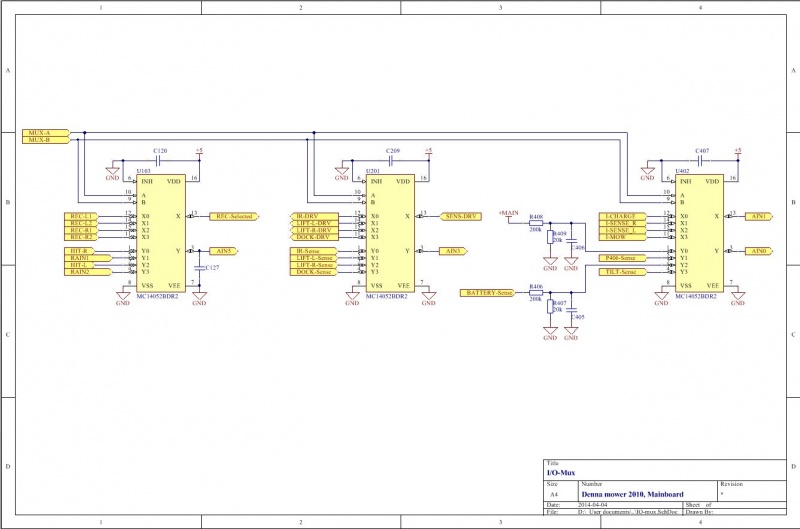Click the AIN0 output port
The height and width of the screenshot is (529, 800).
click(759, 250)
